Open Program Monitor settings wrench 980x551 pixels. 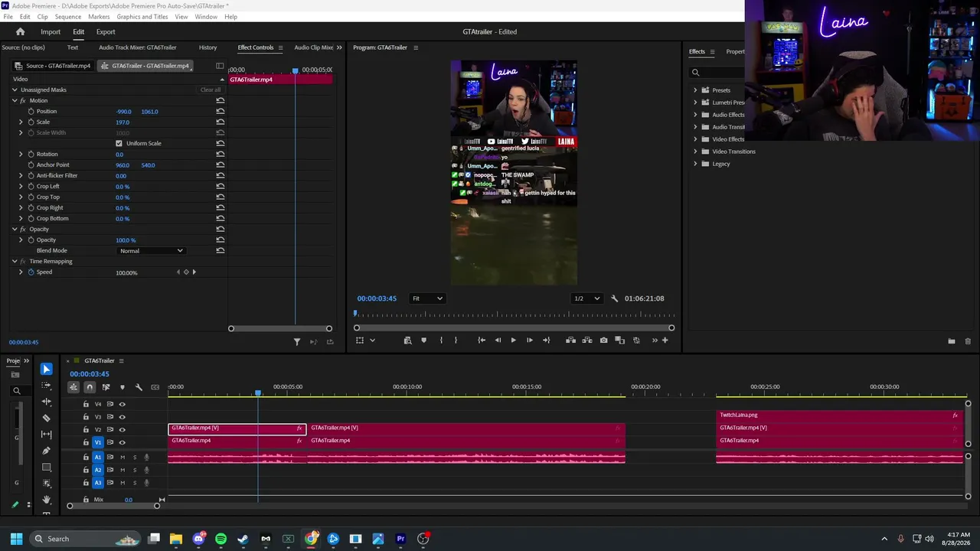tap(614, 298)
